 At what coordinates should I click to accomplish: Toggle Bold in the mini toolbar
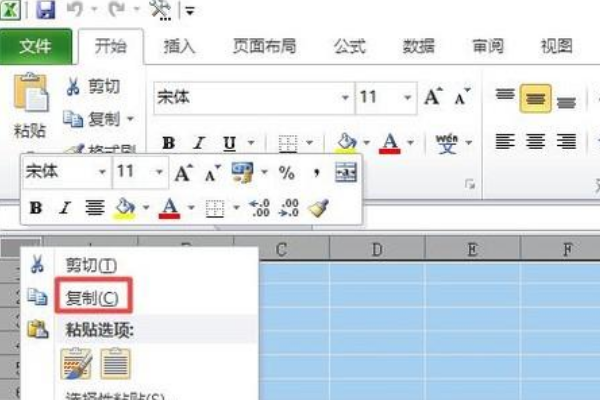[36, 208]
